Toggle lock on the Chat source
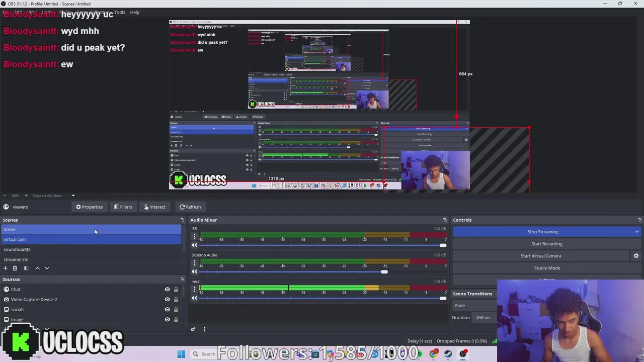This screenshot has width=644, height=362. coord(176,290)
